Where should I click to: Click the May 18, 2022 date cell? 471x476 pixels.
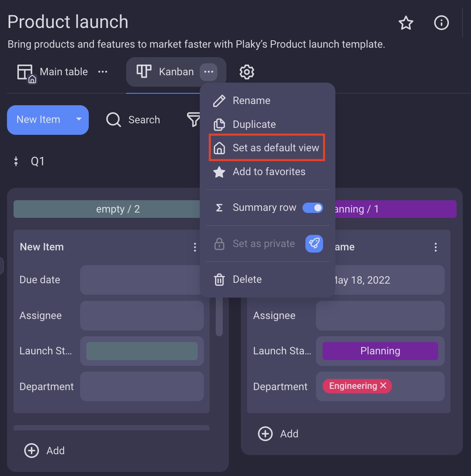coord(390,280)
